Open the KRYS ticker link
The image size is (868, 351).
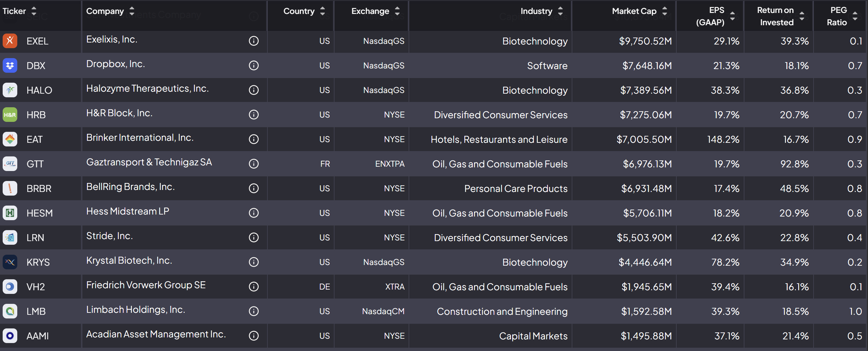point(38,262)
